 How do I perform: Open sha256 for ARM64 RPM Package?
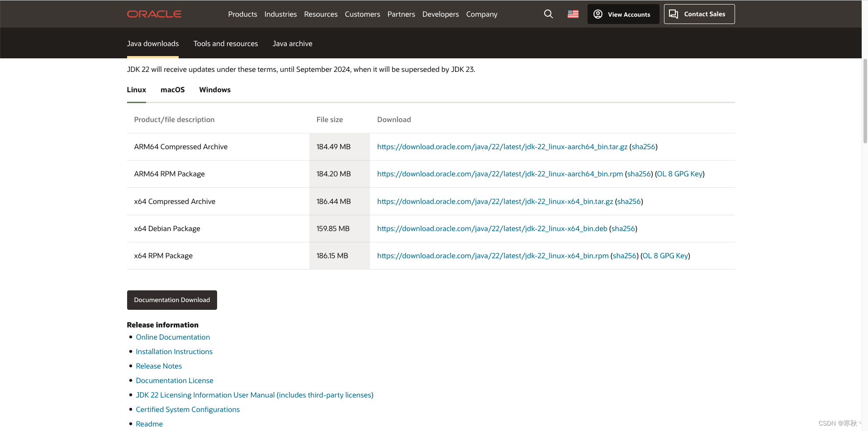[639, 174]
